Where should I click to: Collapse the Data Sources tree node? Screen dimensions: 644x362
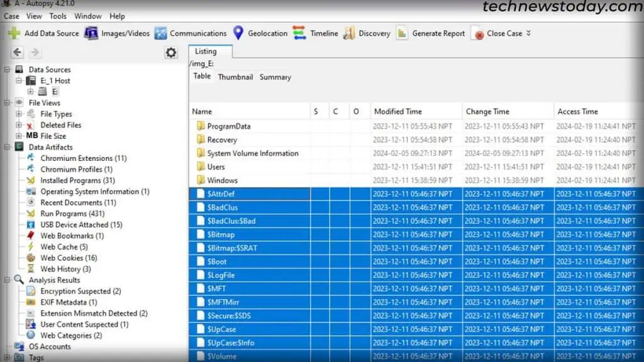coord(7,70)
